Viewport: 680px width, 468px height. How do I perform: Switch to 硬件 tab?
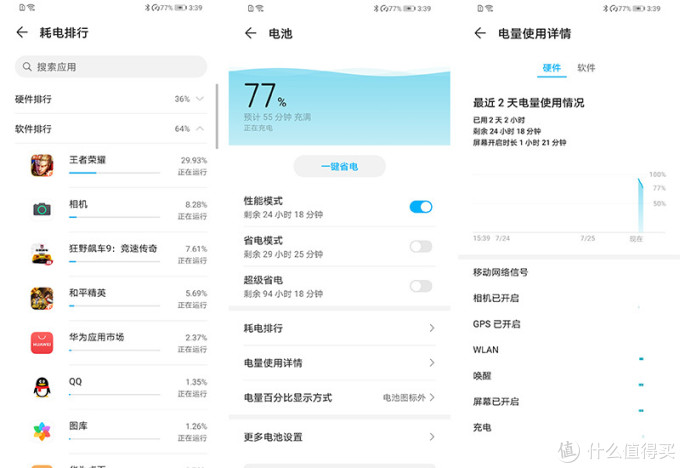coord(552,68)
